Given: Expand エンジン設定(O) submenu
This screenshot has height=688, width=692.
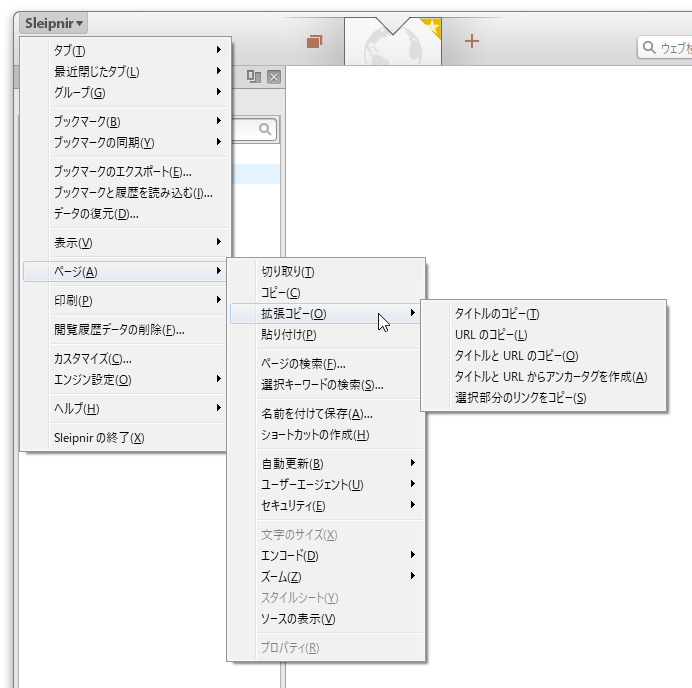Looking at the screenshot, I should click(x=125, y=380).
